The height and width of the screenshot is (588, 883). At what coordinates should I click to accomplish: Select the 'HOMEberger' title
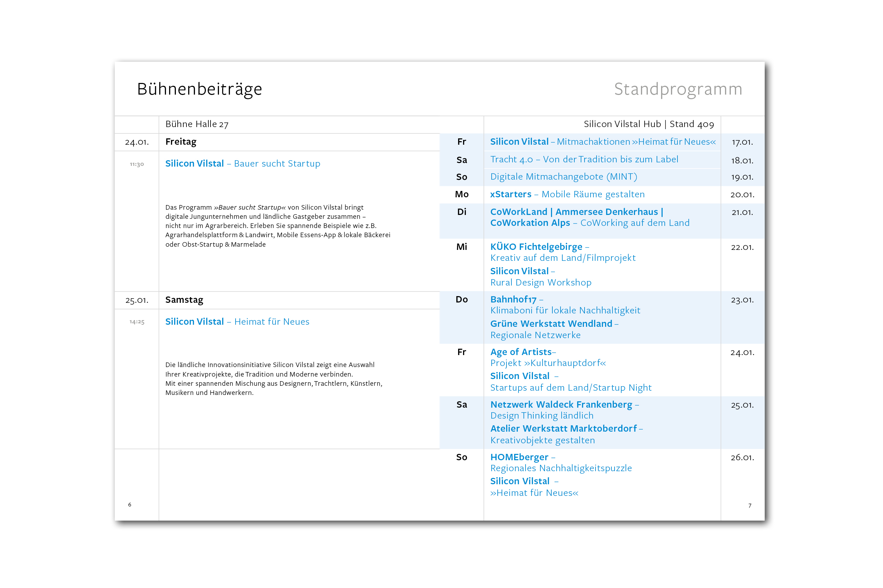coord(519,457)
